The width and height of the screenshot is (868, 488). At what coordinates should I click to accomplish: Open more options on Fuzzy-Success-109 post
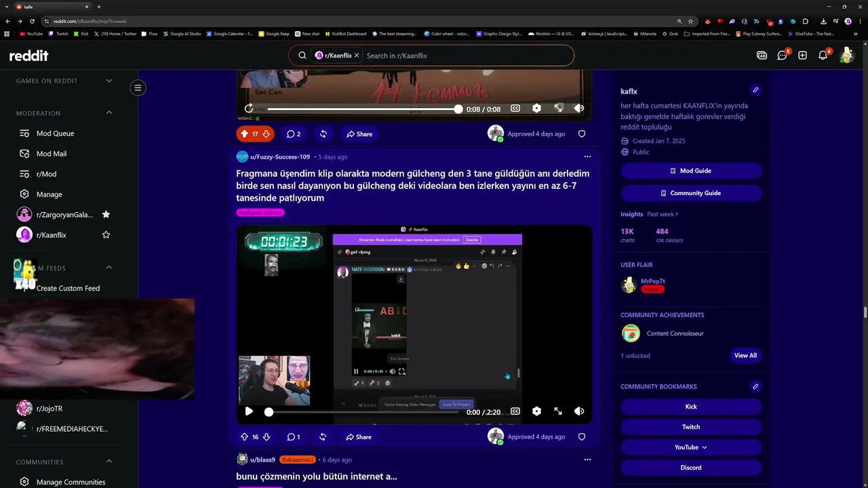pyautogui.click(x=587, y=157)
